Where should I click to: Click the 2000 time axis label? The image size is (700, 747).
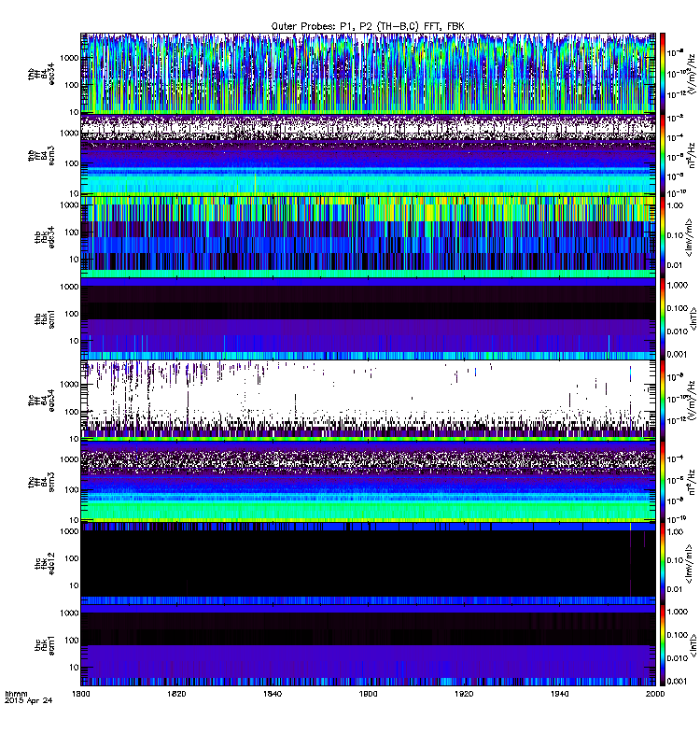pyautogui.click(x=655, y=694)
